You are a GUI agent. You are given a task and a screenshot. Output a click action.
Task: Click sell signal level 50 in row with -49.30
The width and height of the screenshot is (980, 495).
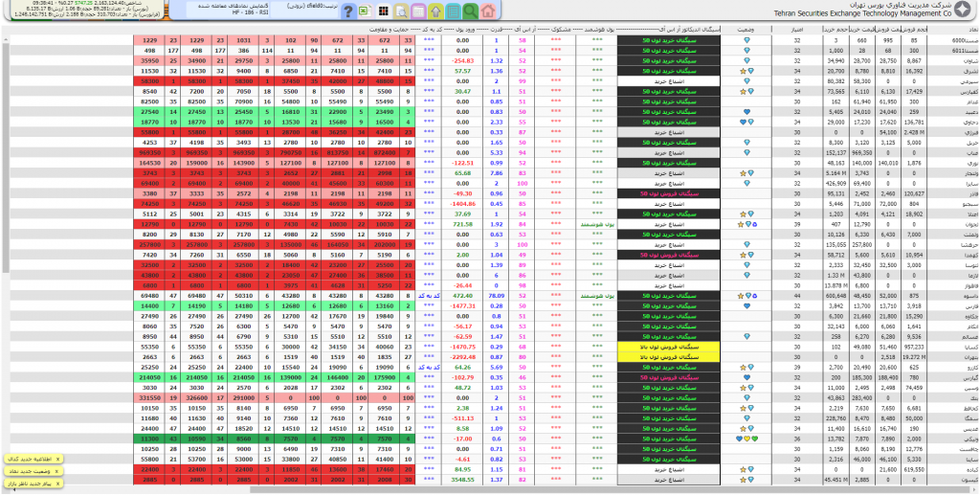[x=669, y=193]
